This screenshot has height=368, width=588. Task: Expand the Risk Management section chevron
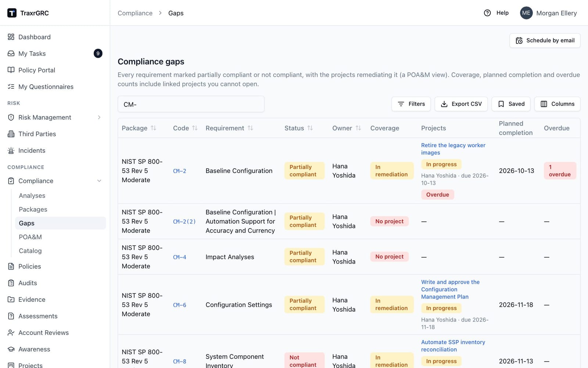click(99, 117)
